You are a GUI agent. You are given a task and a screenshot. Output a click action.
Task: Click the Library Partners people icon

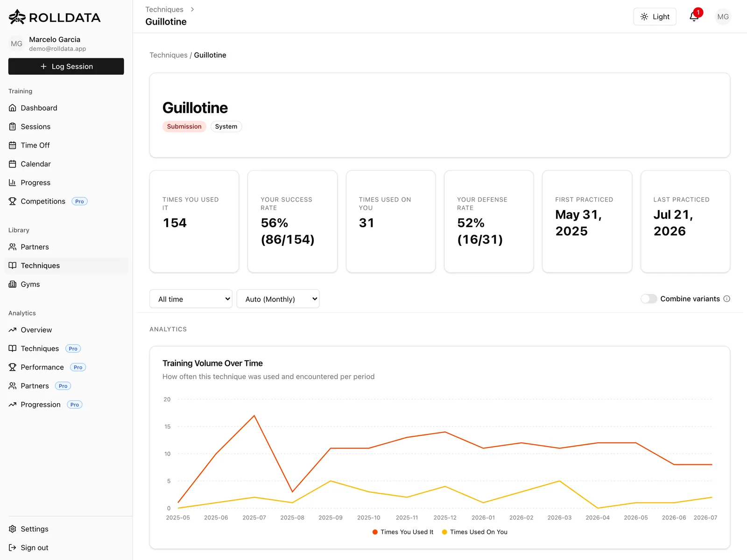(x=13, y=247)
